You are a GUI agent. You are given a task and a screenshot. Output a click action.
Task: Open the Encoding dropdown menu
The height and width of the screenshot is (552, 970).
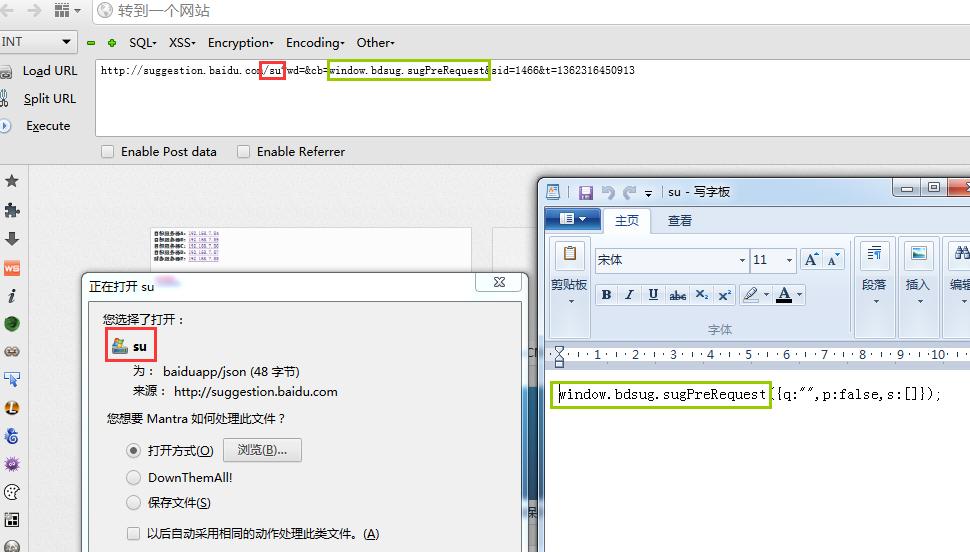point(315,43)
